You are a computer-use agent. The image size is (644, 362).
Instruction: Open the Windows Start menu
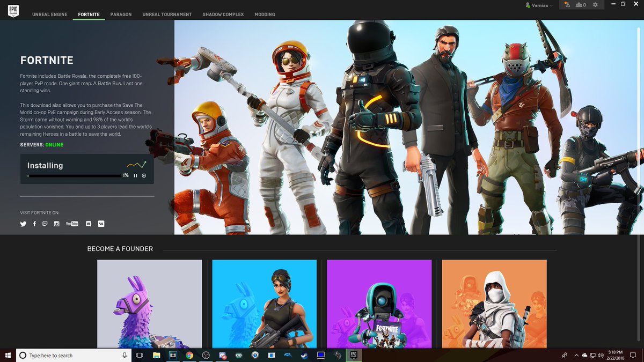click(x=8, y=355)
